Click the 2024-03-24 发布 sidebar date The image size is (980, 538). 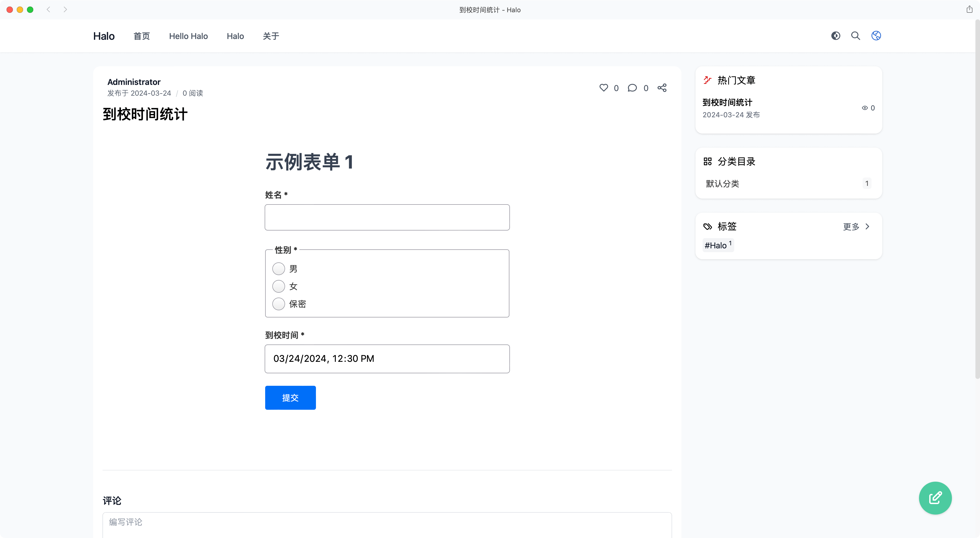coord(731,115)
